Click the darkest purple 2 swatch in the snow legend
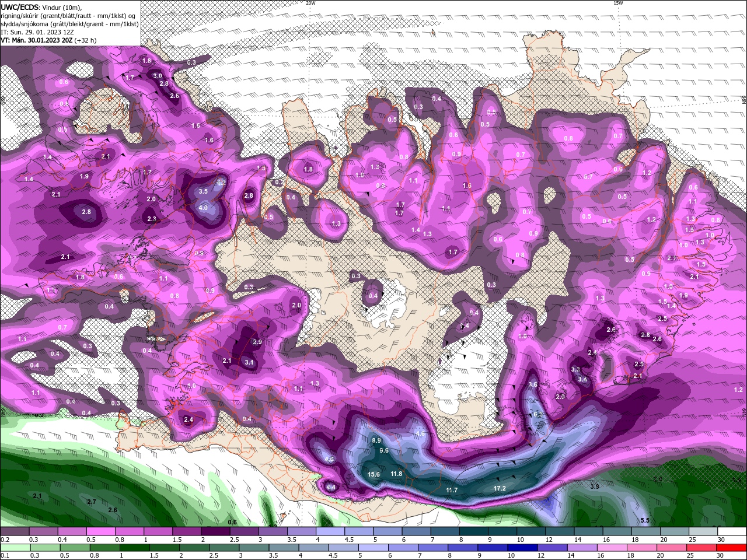The height and width of the screenshot is (560, 747). click(215, 531)
